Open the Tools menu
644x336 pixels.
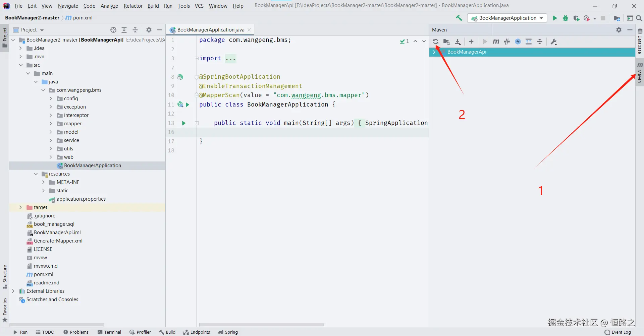(183, 6)
